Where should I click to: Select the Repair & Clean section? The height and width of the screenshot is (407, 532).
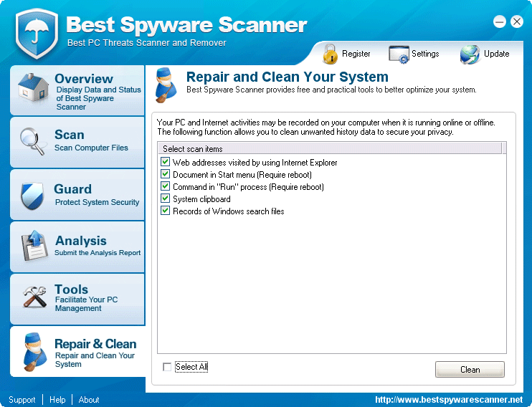point(78,351)
